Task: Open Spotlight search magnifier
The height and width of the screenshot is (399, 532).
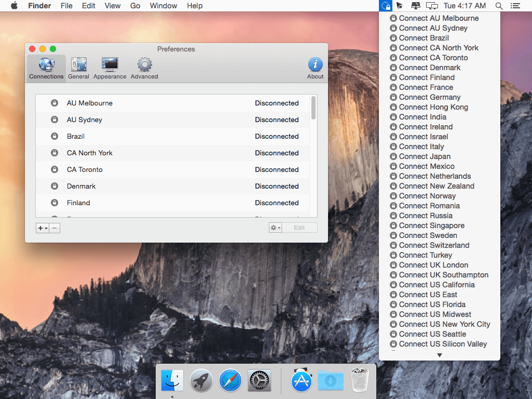Action: [499, 6]
